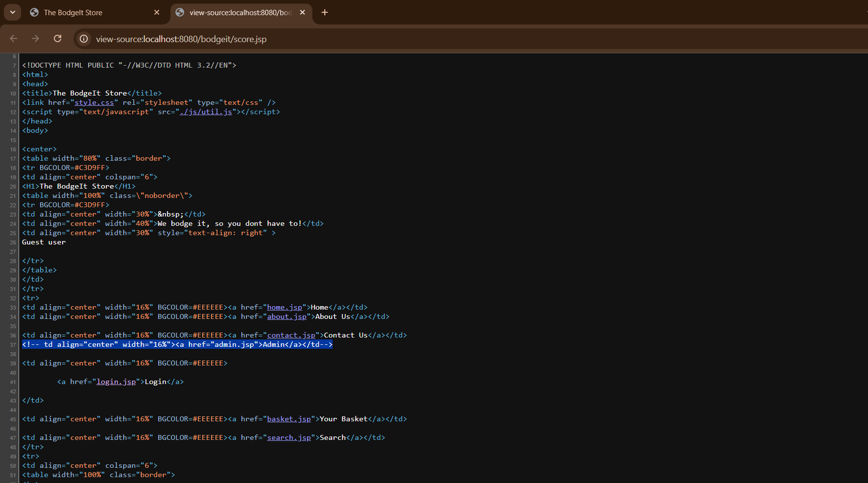Click the 'About Us' text
This screenshot has width=868, height=483.
tap(333, 316)
